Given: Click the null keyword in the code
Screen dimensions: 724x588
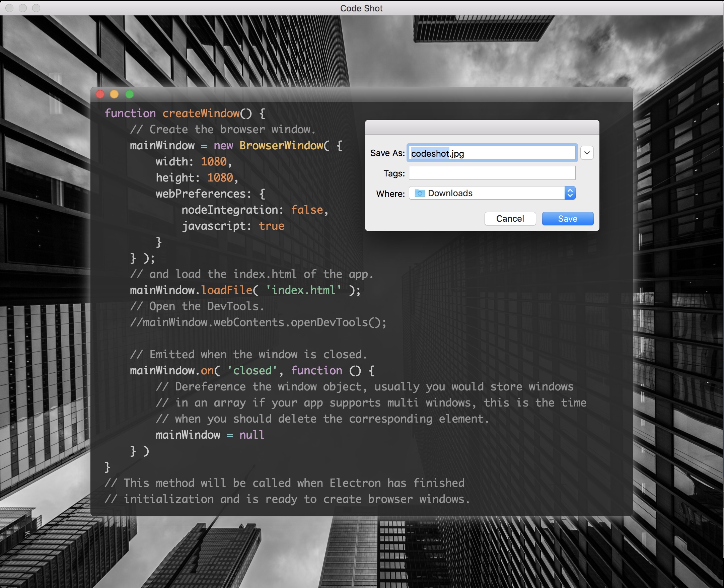Looking at the screenshot, I should 252,435.
